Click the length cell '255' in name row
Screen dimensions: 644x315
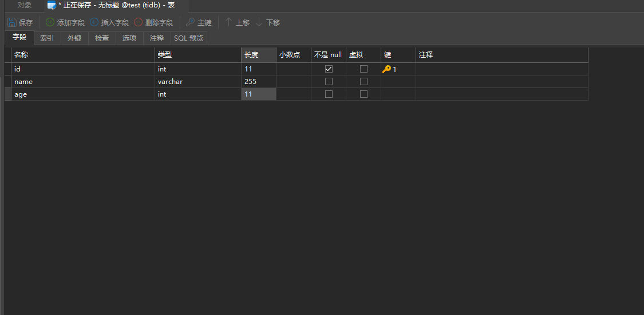coord(259,82)
